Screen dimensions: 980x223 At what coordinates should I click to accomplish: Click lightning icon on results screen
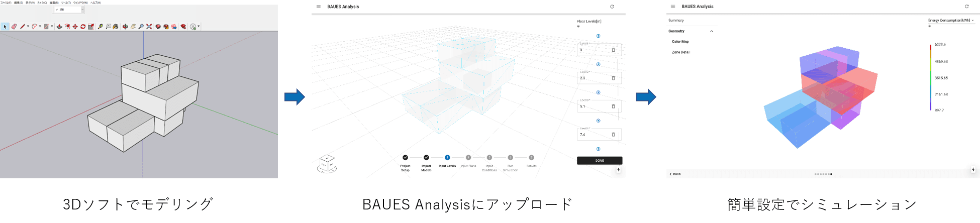973,170
